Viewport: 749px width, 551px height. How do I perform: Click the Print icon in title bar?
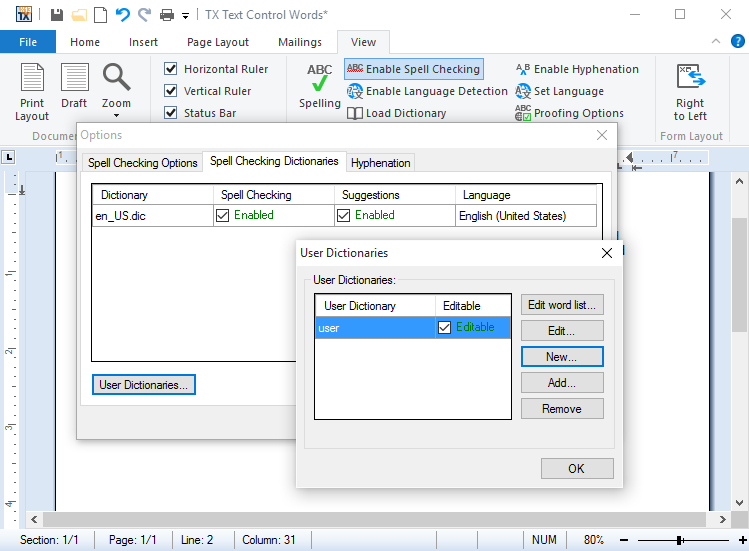[x=167, y=15]
